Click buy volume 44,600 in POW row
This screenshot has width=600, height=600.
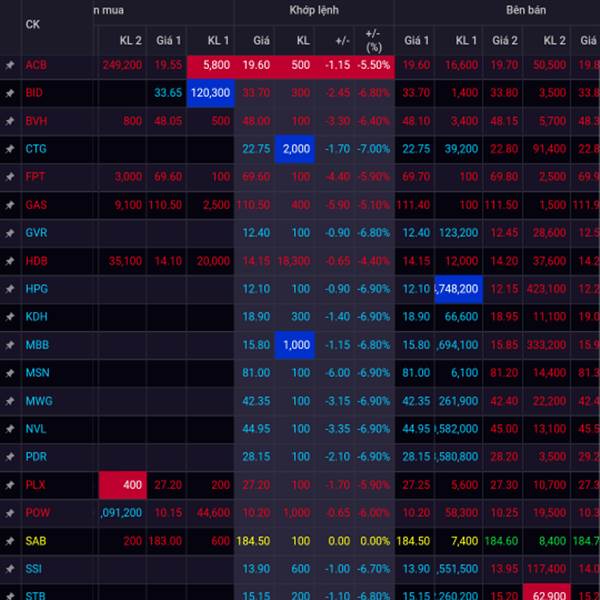tap(214, 513)
